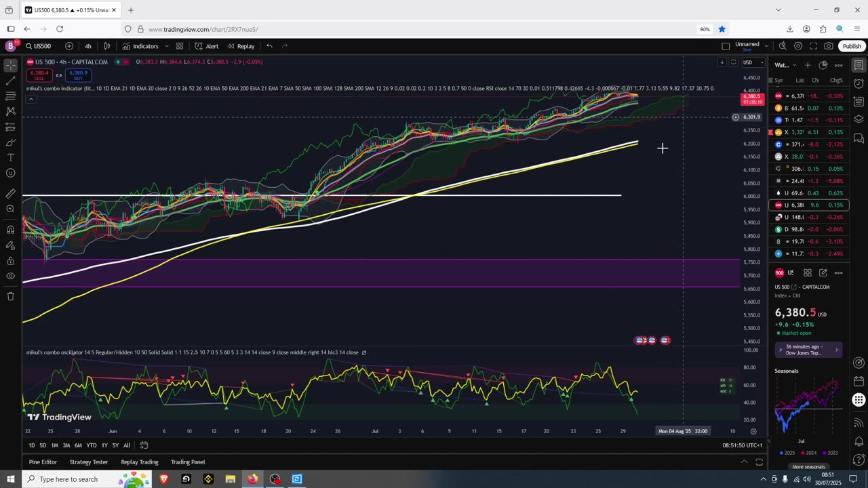The image size is (868, 488).
Task: Remove drawings with the trash icon
Action: click(x=10, y=296)
